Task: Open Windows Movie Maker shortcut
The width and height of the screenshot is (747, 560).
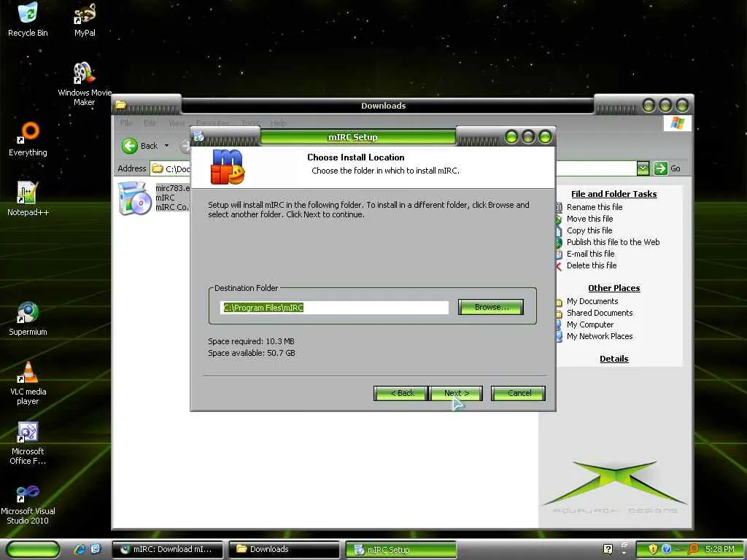Action: pos(85,84)
